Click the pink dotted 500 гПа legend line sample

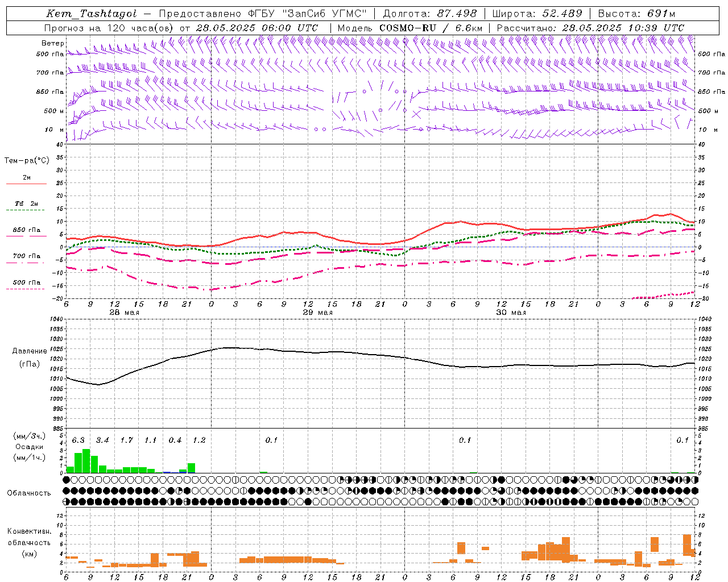(26, 289)
